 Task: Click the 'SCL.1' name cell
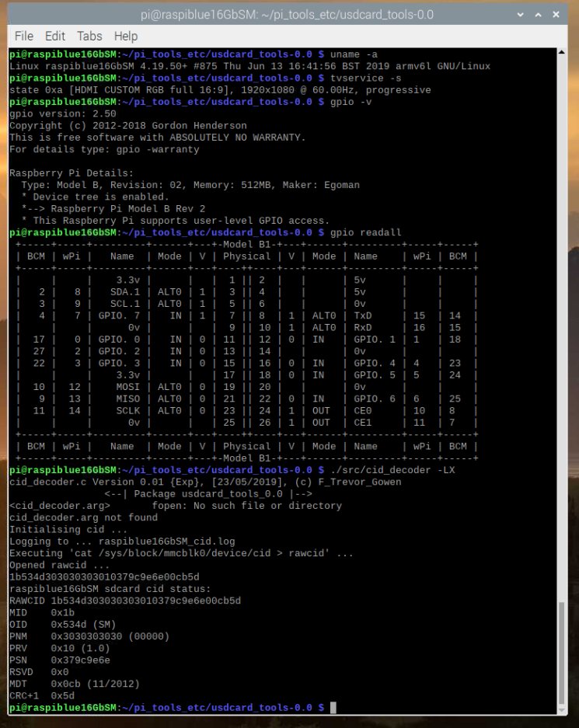[125, 304]
